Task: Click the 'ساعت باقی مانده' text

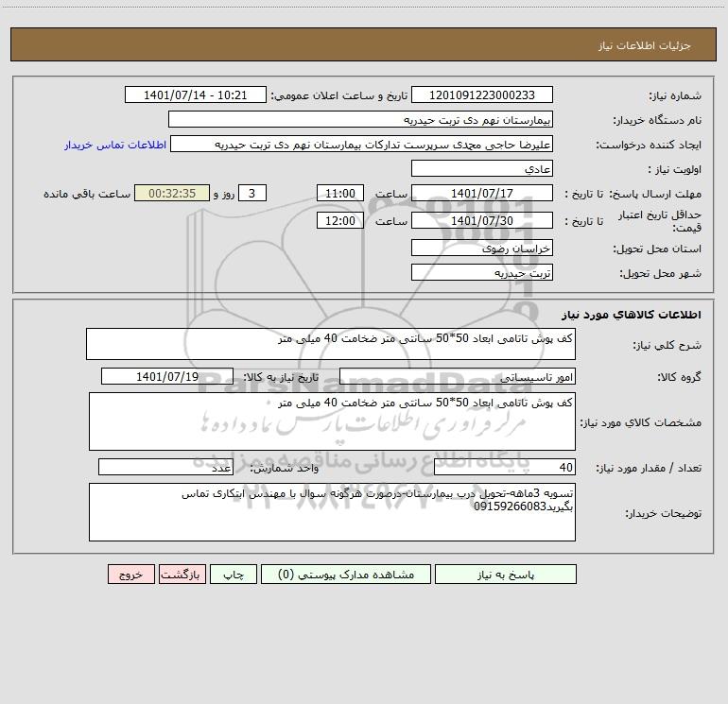Action: [87, 194]
